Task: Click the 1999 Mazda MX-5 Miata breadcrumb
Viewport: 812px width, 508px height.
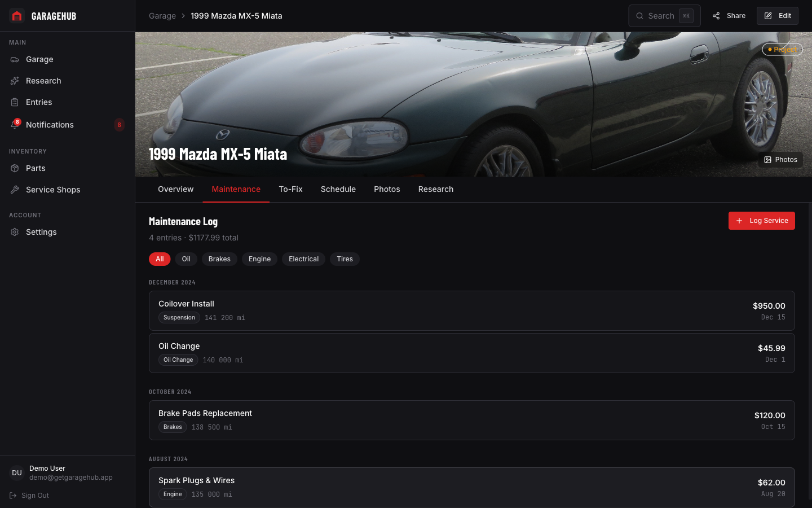Action: click(x=236, y=16)
